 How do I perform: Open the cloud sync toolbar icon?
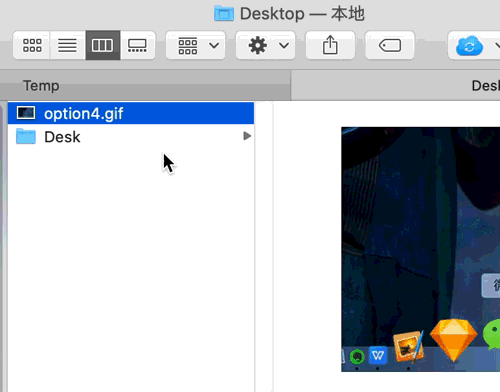point(469,46)
